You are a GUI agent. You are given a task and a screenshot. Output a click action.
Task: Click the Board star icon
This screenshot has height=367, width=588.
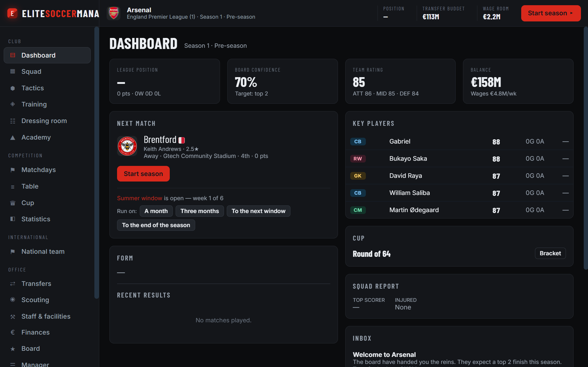coord(13,349)
